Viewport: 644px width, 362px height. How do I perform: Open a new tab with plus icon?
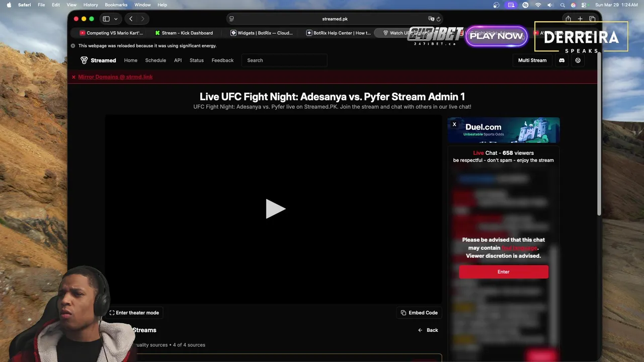point(580,19)
